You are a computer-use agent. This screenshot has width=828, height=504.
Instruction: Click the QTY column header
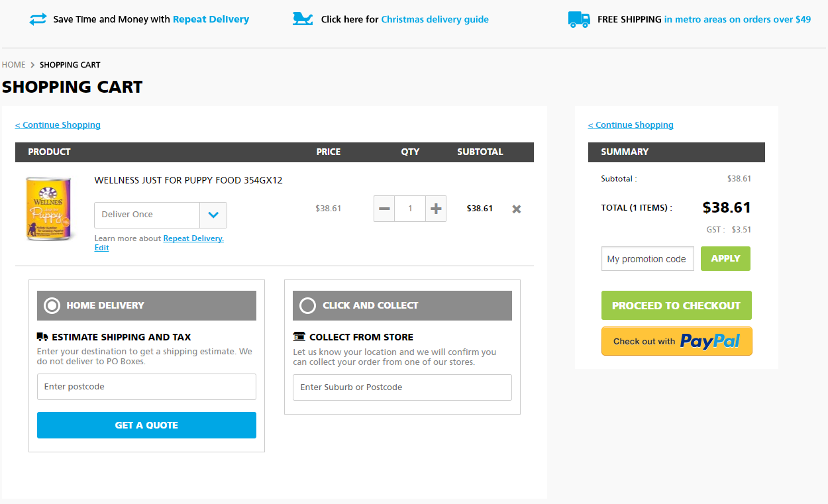(x=410, y=152)
